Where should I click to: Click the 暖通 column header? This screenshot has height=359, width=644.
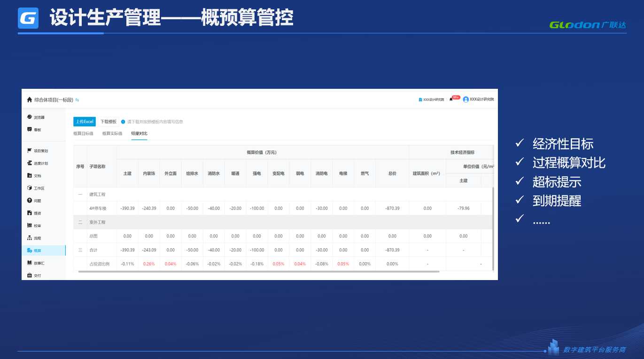[x=235, y=173]
